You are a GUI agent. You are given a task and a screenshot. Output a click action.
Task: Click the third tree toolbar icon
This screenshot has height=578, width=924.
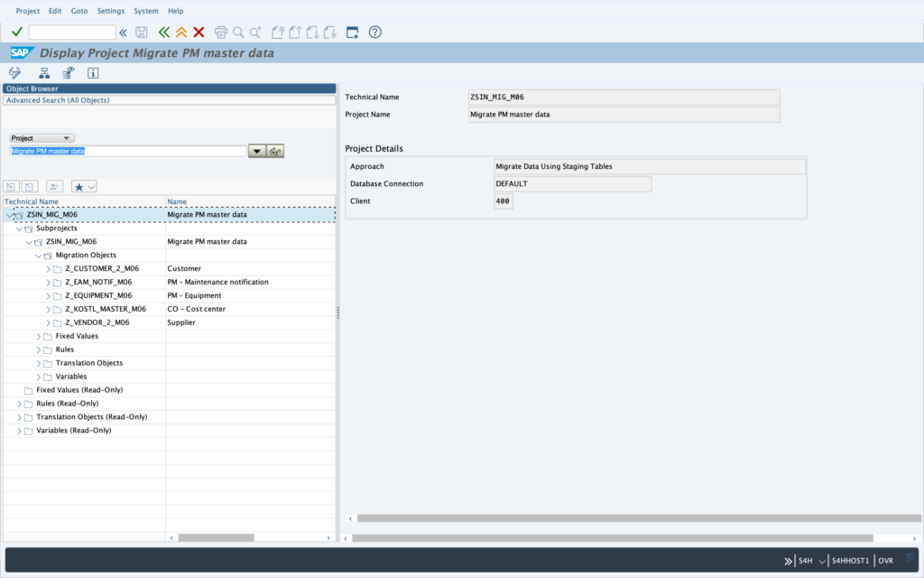[54, 186]
